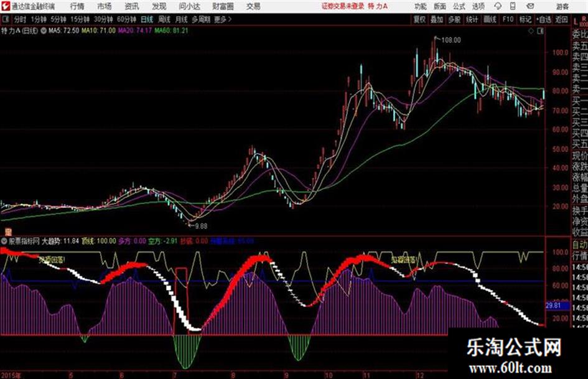588x379 pixels.
Task: Click 顶线: 100.00 indicator value
Action: point(99,241)
